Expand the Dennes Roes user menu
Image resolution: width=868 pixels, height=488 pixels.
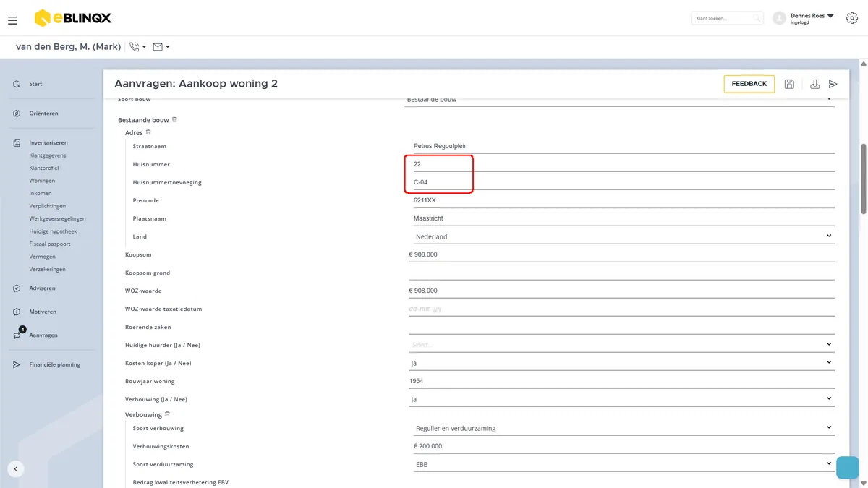click(830, 15)
